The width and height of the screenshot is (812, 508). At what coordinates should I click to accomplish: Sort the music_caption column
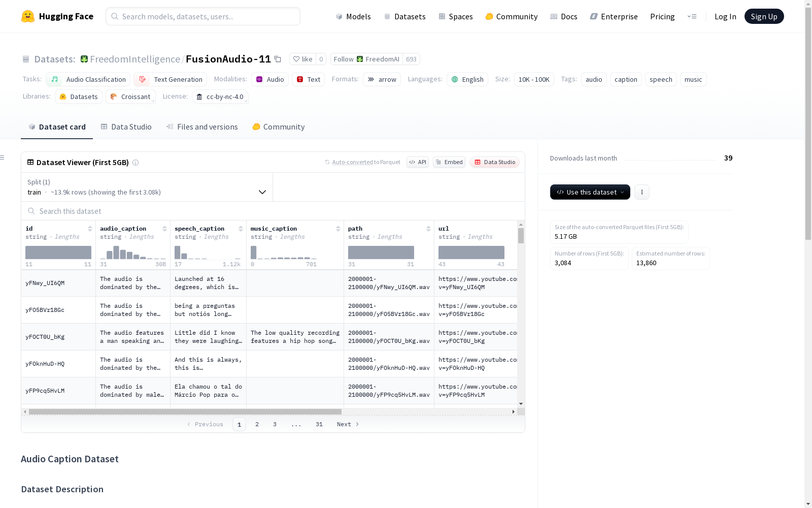pos(338,229)
